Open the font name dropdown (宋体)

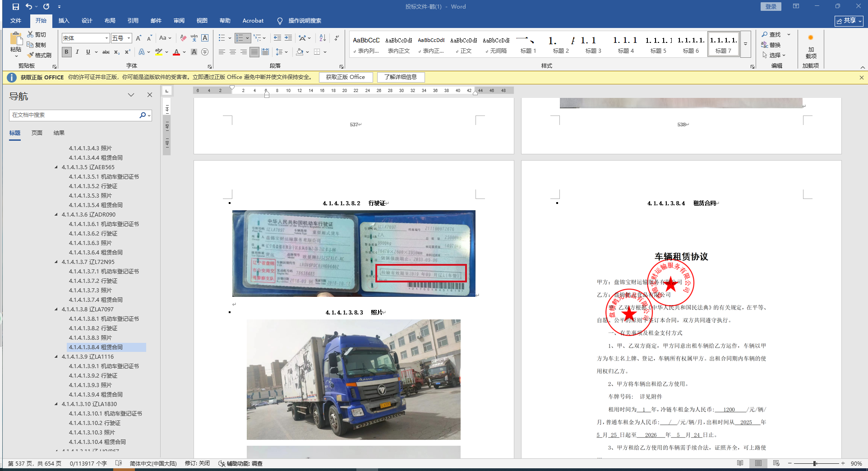106,38
